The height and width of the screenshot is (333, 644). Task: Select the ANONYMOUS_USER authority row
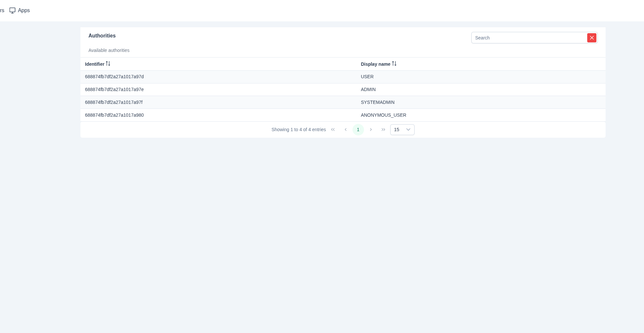[x=383, y=115]
